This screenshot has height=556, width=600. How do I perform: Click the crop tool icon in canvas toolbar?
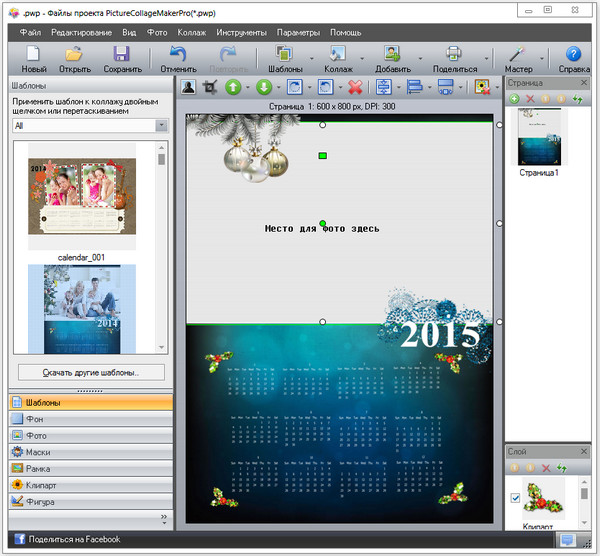[211, 87]
